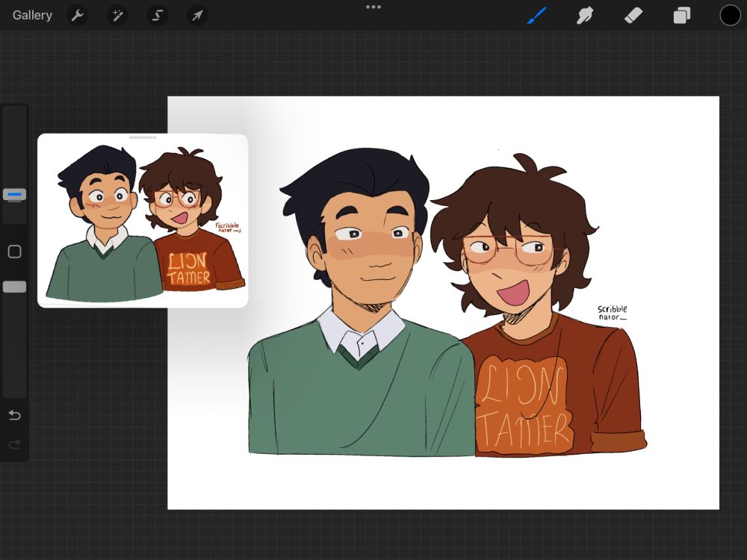Redo the last undone stroke
The height and width of the screenshot is (560, 747).
[x=14, y=444]
